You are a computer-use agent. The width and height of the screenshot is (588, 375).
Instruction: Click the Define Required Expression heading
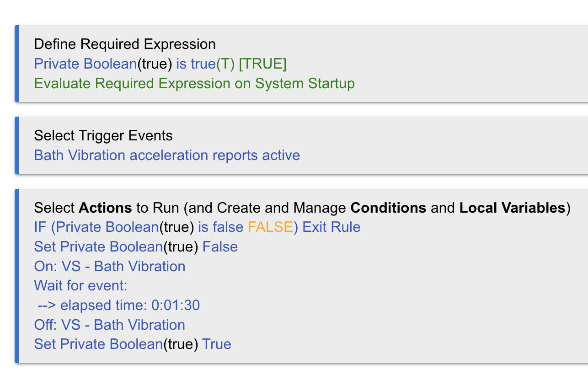click(x=124, y=44)
